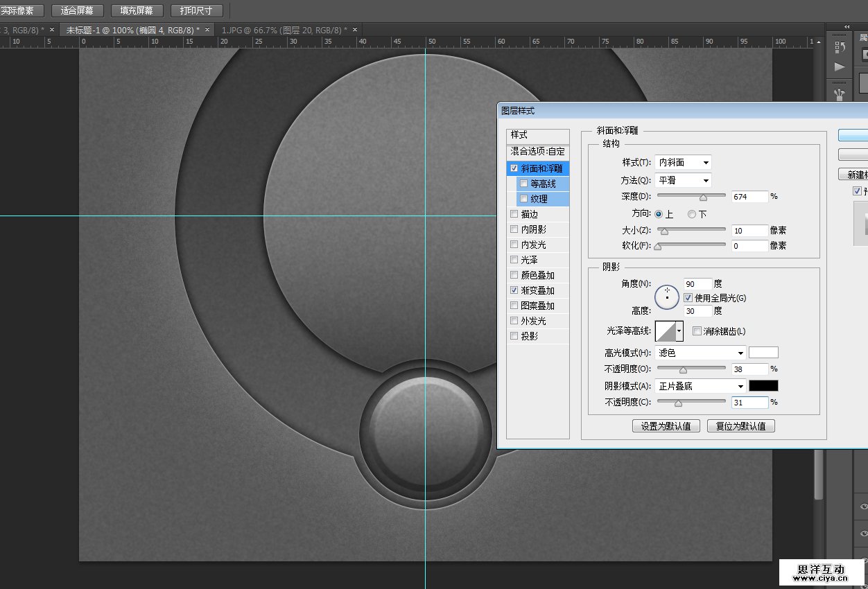Select the 下 (Down) direction radio button
The height and width of the screenshot is (589, 868).
click(x=692, y=215)
